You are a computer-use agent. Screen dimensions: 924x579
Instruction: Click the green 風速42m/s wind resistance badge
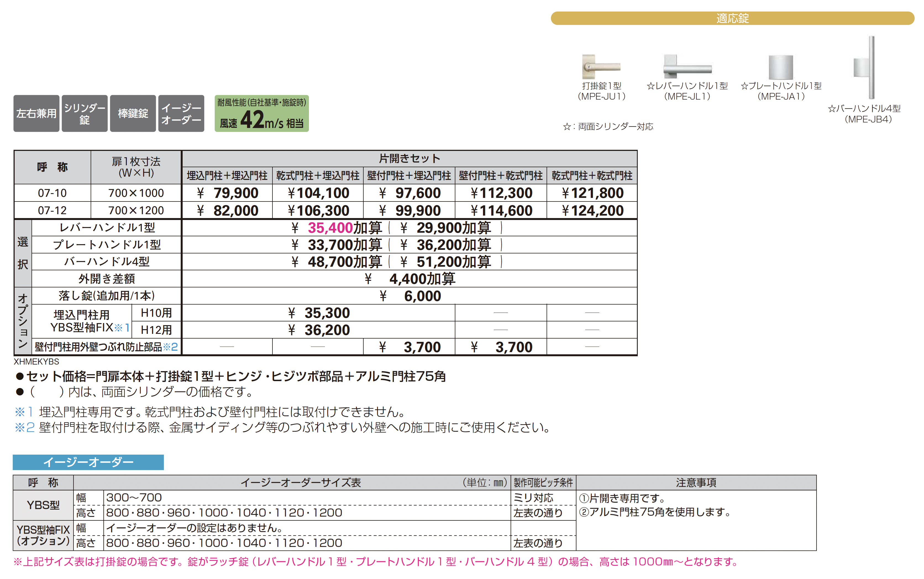coord(261,113)
